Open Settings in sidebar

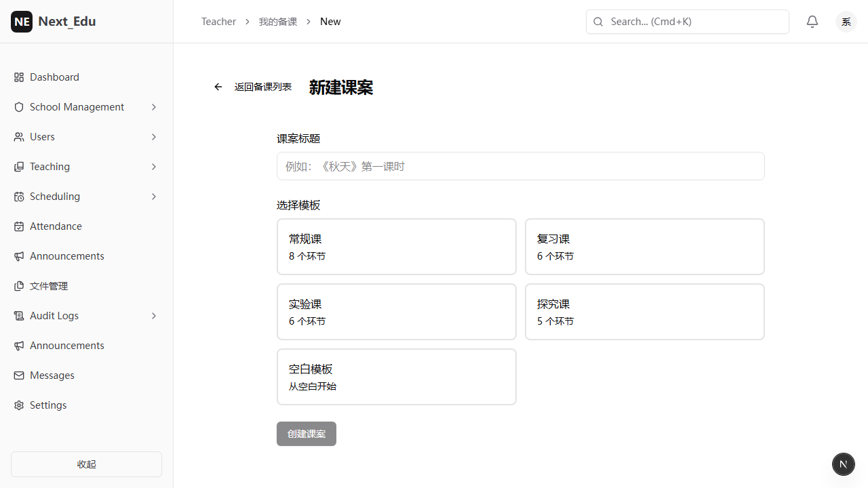pyautogui.click(x=86, y=405)
